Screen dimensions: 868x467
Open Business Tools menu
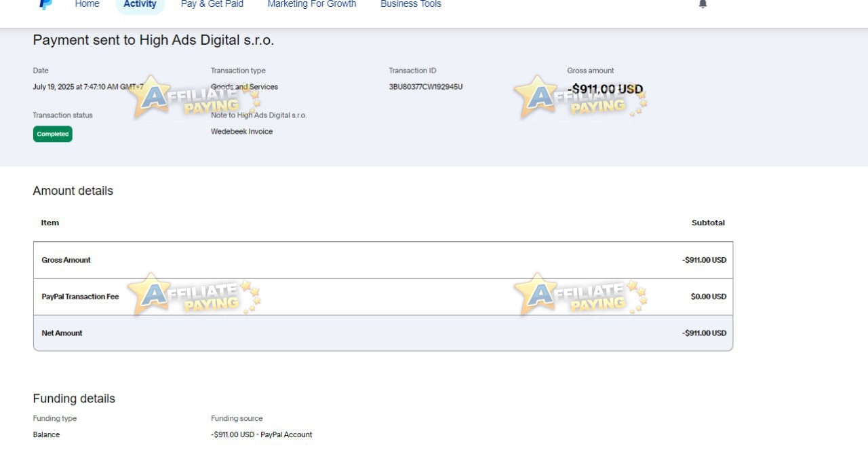click(411, 4)
